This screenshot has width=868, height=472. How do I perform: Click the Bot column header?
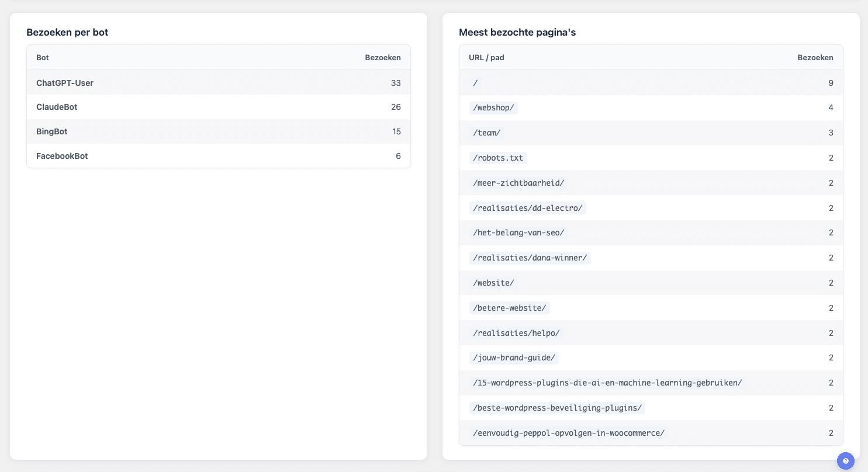pyautogui.click(x=43, y=58)
